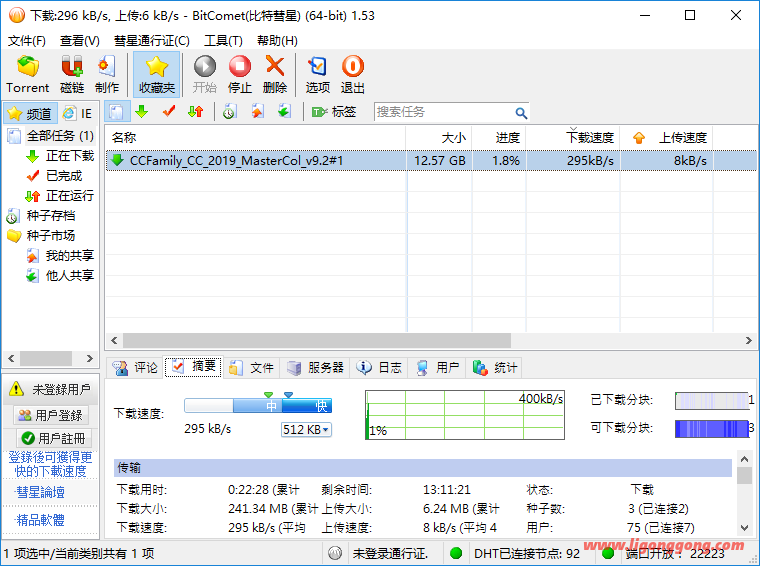Open the 工具(T) menu
The height and width of the screenshot is (566, 760).
click(x=223, y=41)
